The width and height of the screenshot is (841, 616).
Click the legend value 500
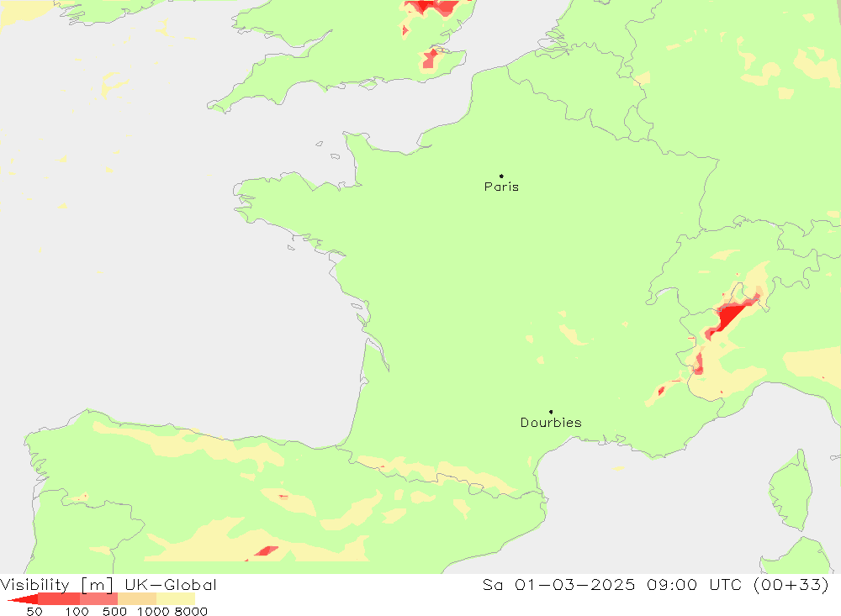114,611
